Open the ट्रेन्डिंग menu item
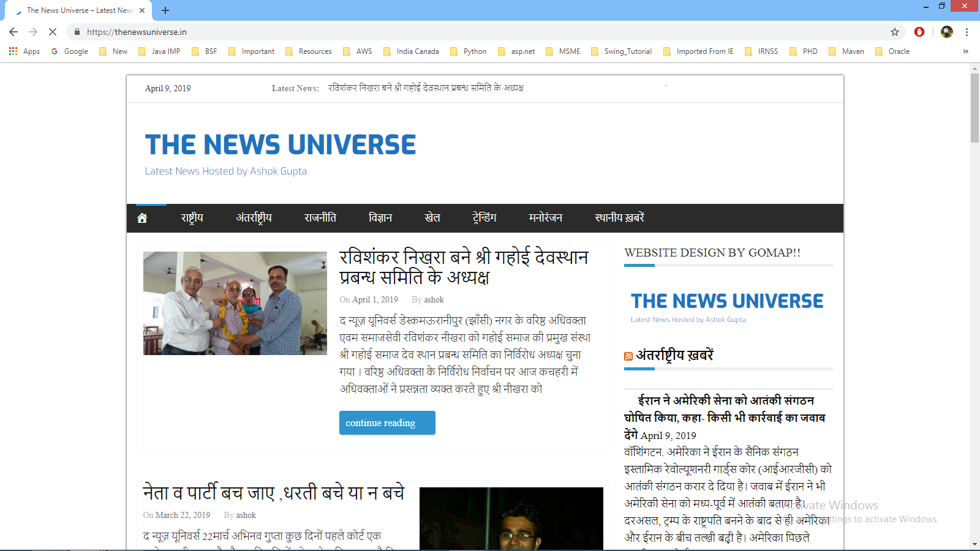This screenshot has height=551, width=980. pyautogui.click(x=484, y=218)
